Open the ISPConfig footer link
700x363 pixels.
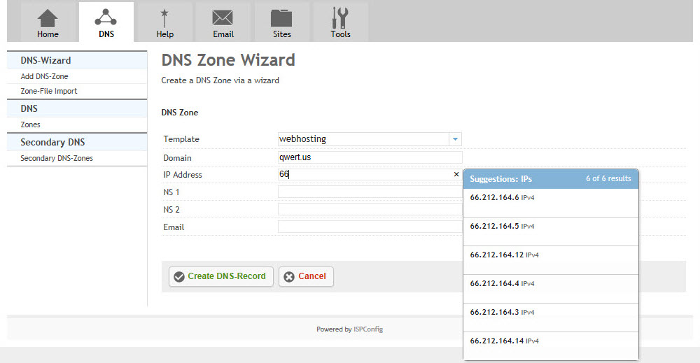click(368, 330)
